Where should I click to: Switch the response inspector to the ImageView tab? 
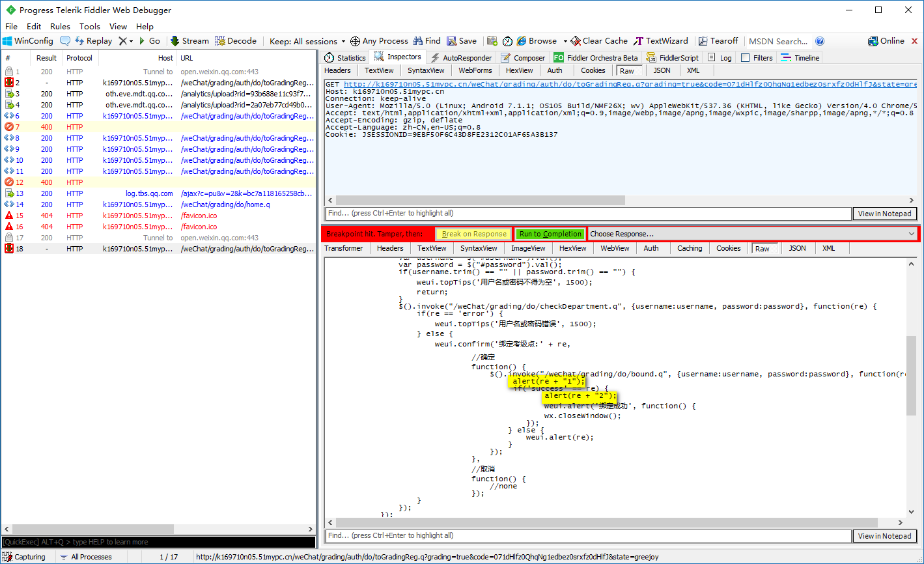(x=528, y=248)
